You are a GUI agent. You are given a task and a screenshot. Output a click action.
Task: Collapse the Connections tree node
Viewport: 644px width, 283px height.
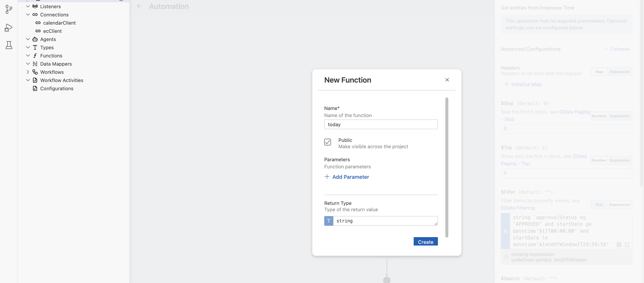tap(28, 15)
